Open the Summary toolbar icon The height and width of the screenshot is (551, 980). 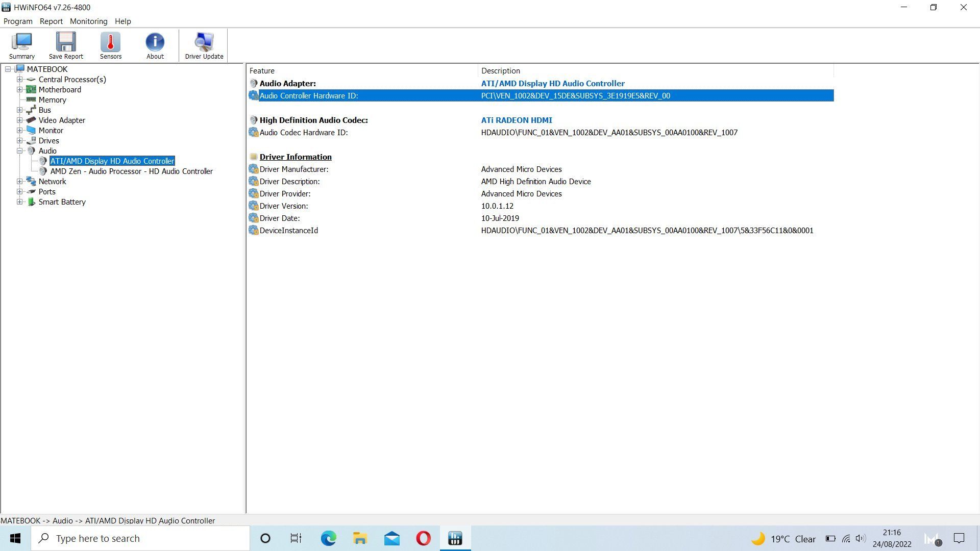point(22,45)
